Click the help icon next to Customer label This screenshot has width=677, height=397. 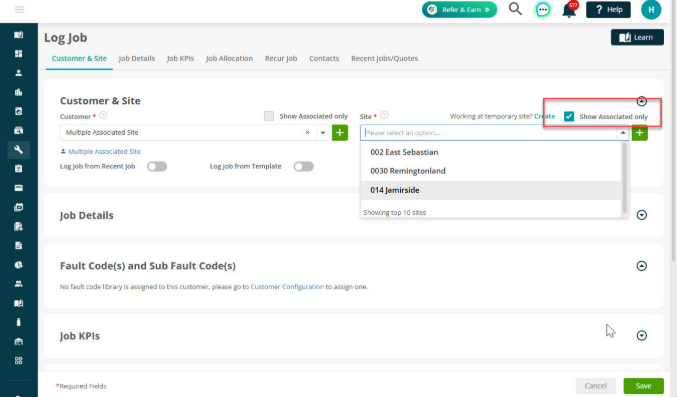(103, 115)
